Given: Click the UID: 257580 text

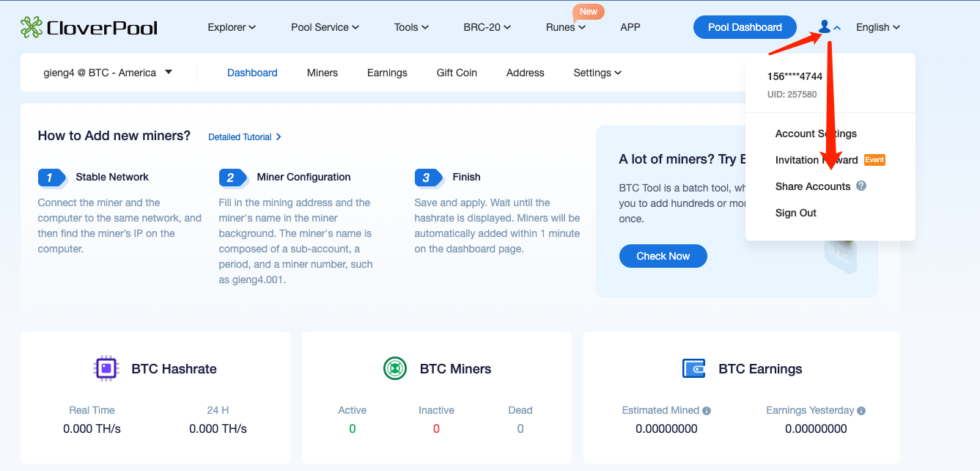Looking at the screenshot, I should (792, 95).
